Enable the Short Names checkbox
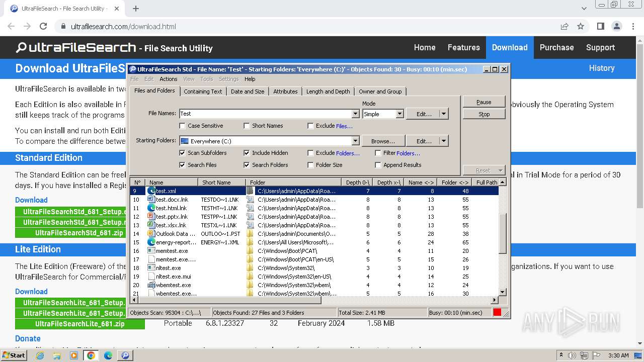Viewport: 644px width, 362px height. [247, 126]
